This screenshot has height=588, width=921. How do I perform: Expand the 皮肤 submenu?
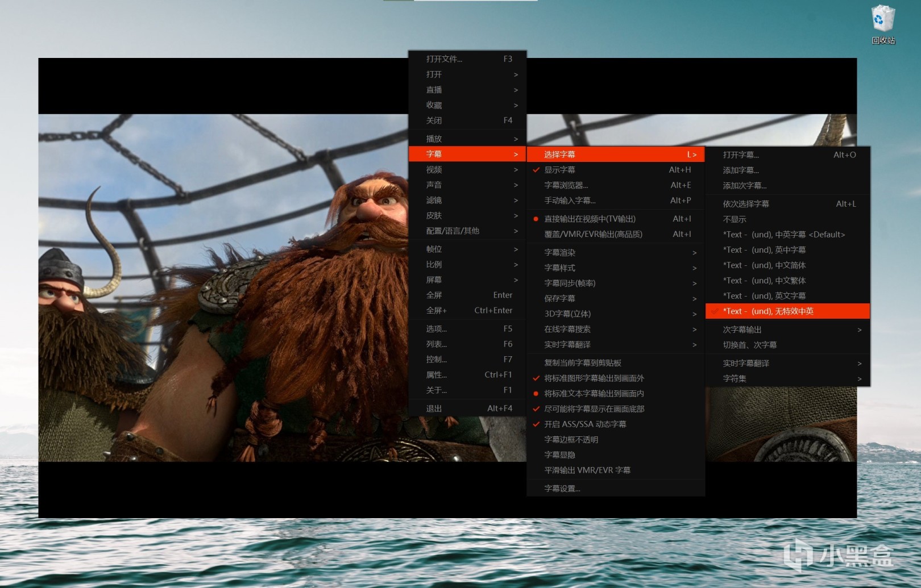[x=467, y=215]
